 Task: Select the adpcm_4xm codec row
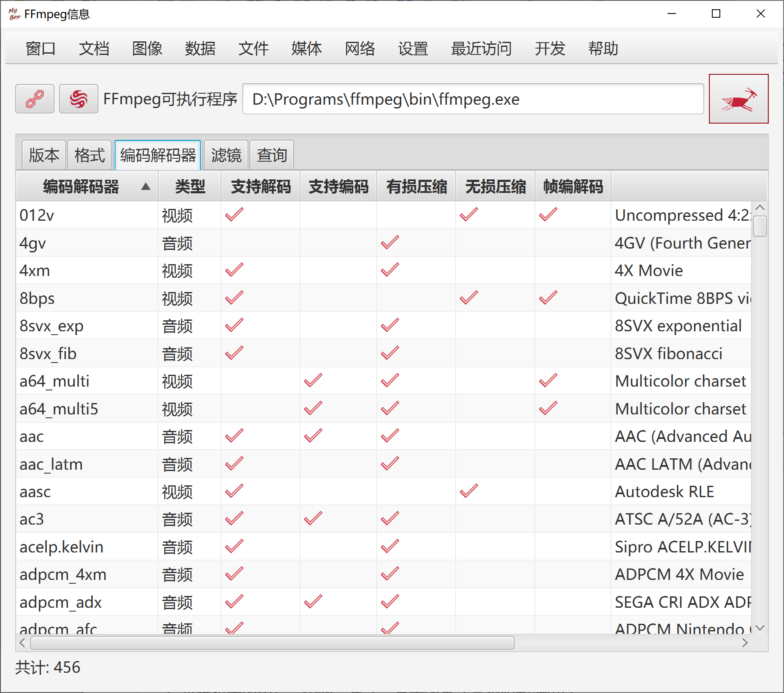click(384, 574)
